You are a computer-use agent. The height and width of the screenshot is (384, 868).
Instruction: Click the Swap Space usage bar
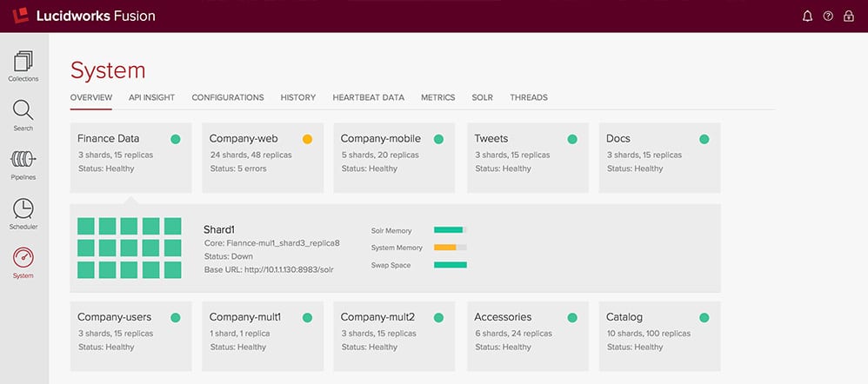[x=450, y=265]
